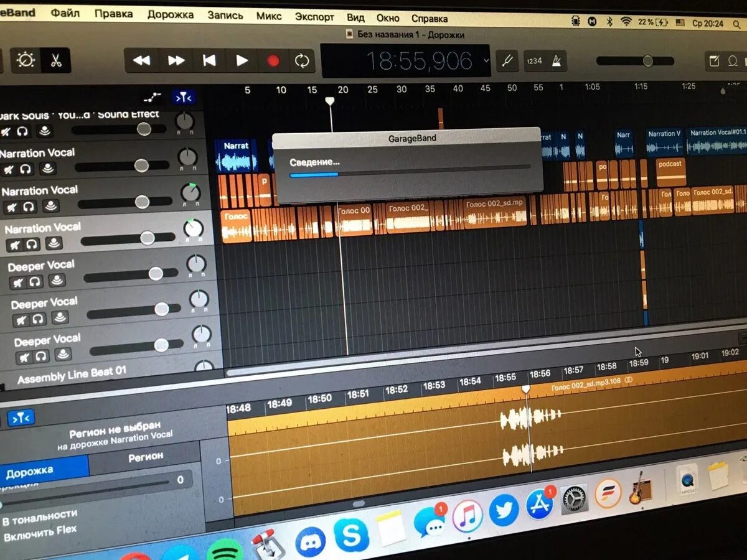This screenshot has width=747, height=560.
Task: Open App Store from the Dock
Action: tap(540, 504)
